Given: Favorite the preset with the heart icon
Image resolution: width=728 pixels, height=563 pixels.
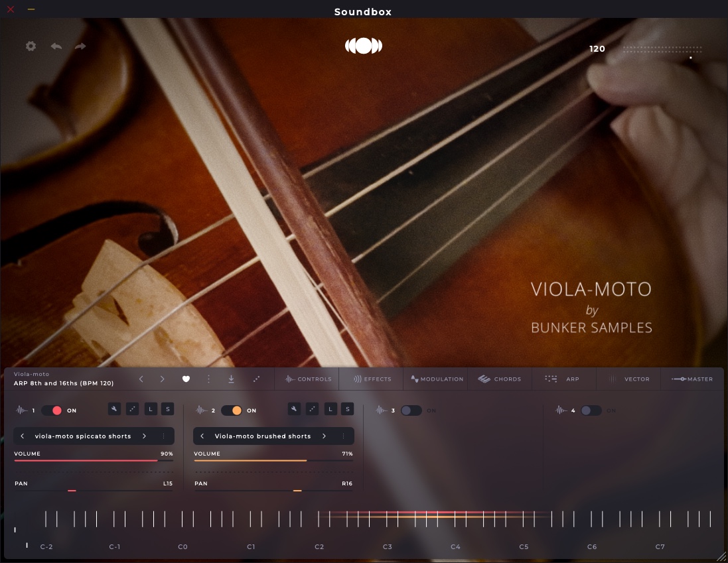Looking at the screenshot, I should (186, 379).
